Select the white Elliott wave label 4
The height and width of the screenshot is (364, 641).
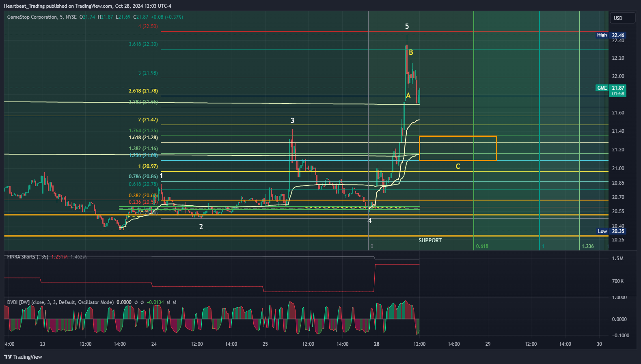coord(369,221)
